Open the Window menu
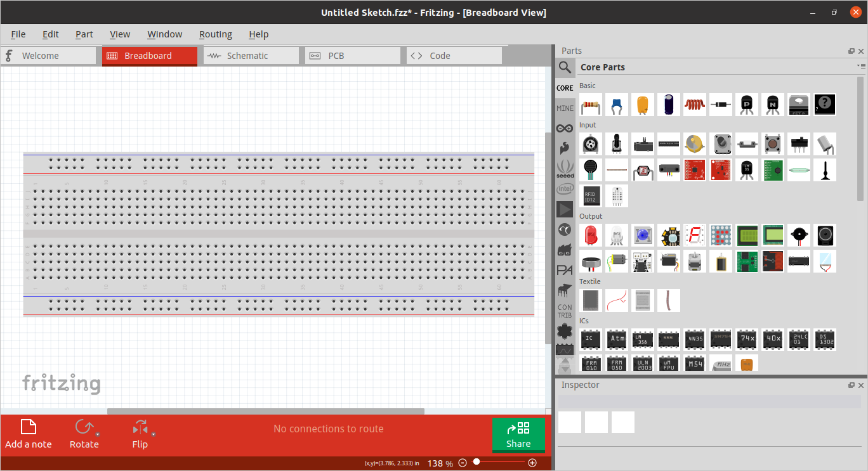Image resolution: width=868 pixels, height=471 pixels. pos(165,34)
